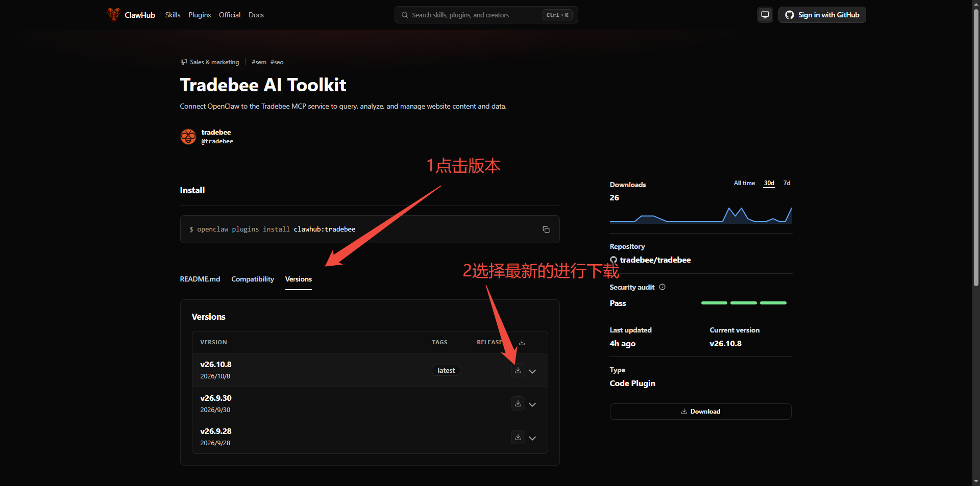This screenshot has height=486, width=980.
Task: Go to the Official page
Action: point(230,15)
